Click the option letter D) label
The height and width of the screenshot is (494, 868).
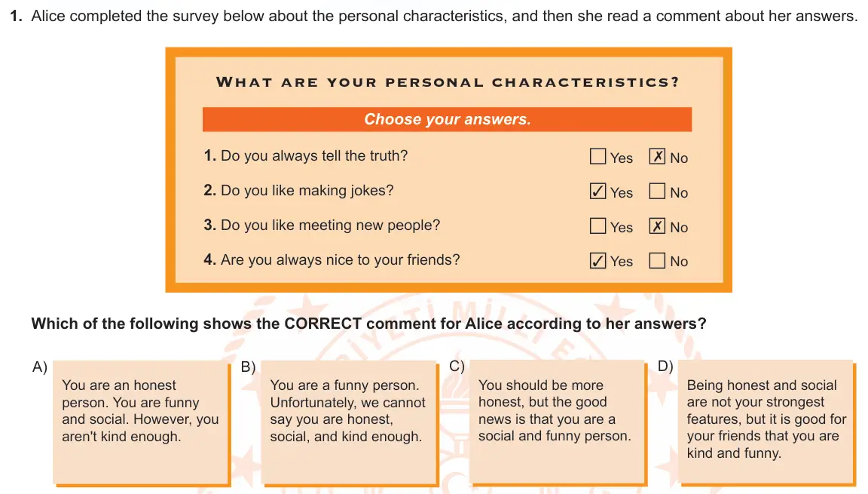tap(665, 367)
